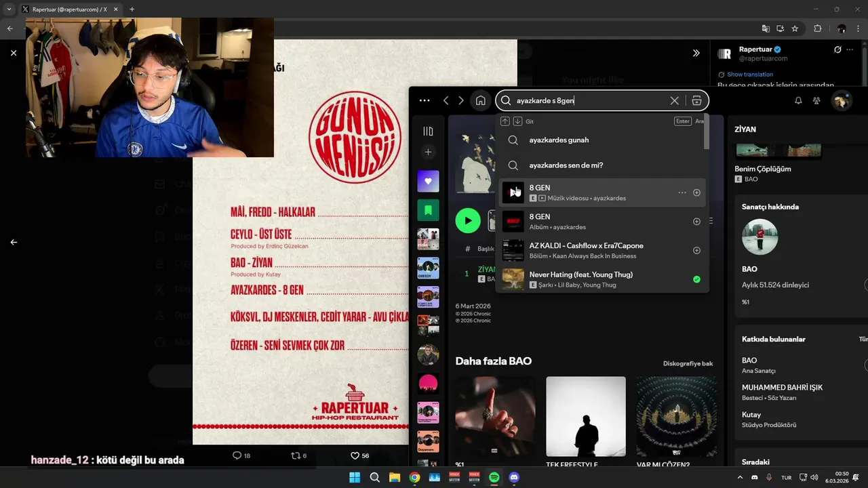
Task: Open the Friend Activity people icon
Action: 816,100
